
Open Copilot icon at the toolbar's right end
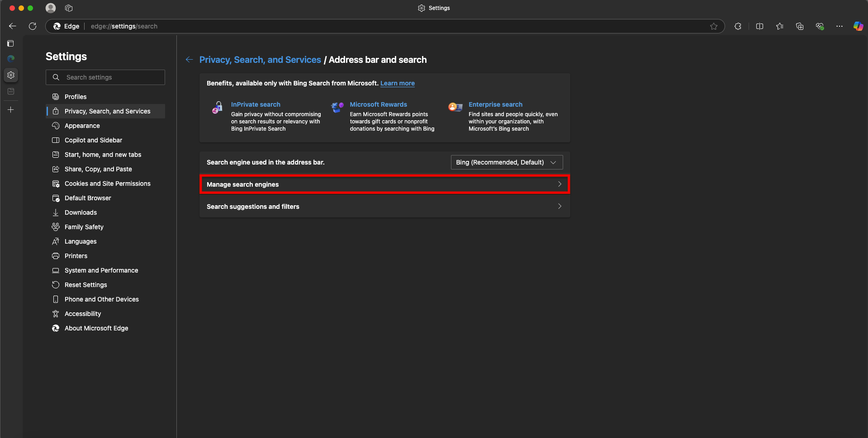858,26
